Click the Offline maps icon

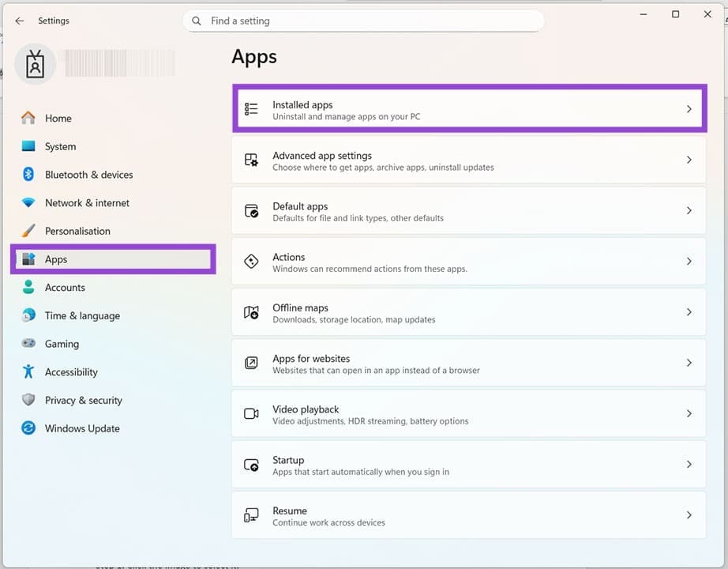pyautogui.click(x=251, y=312)
